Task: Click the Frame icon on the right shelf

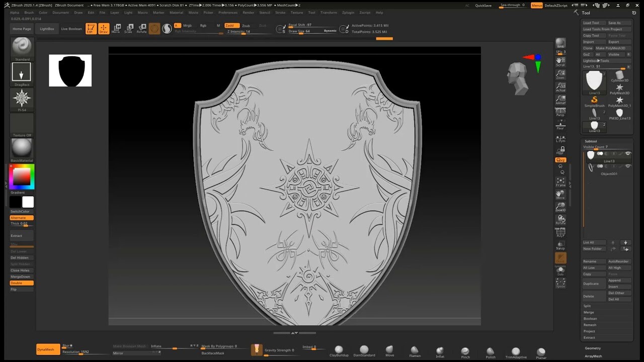Action: tap(560, 182)
